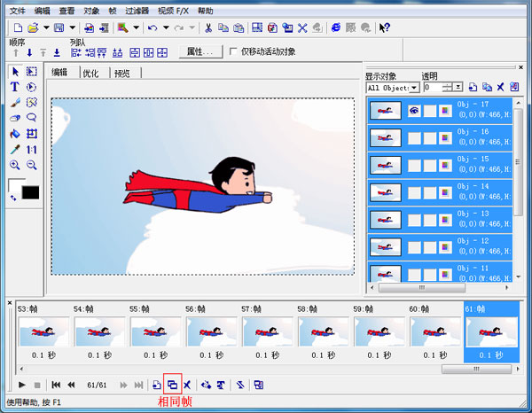Open the 编辑 menu in menu bar
Viewport: 532px width, 413px height.
click(42, 11)
